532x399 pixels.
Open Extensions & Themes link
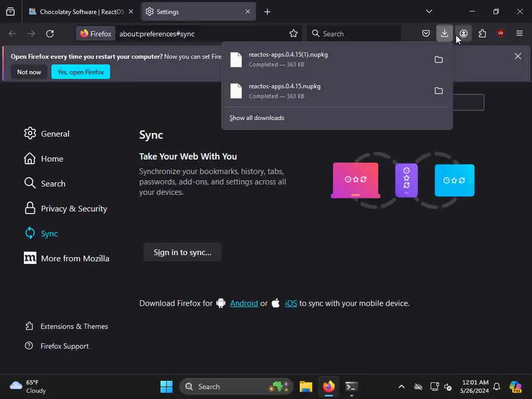click(x=67, y=326)
